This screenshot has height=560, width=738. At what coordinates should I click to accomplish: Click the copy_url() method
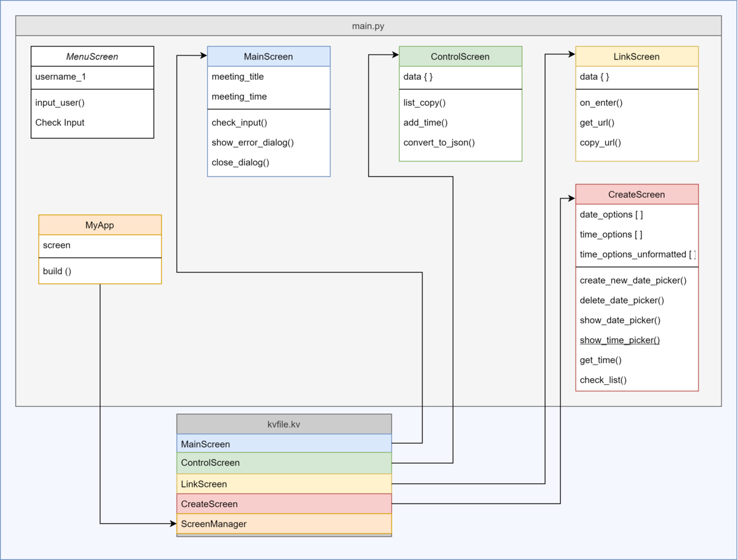[600, 143]
